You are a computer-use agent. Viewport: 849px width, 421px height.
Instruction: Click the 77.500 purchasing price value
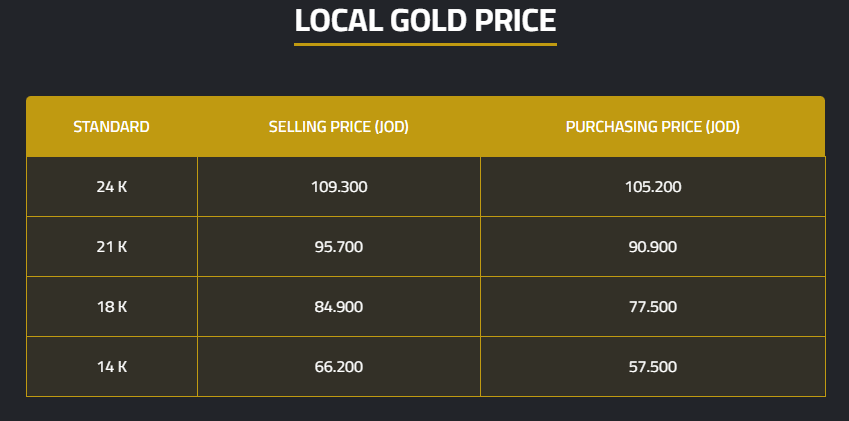[x=653, y=307]
